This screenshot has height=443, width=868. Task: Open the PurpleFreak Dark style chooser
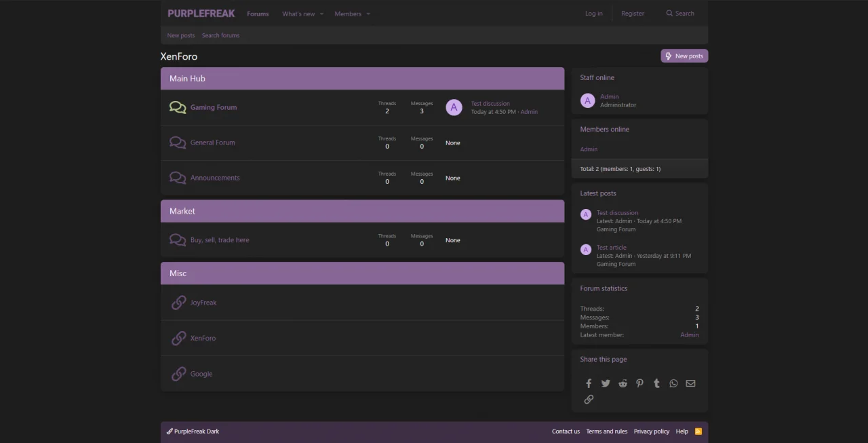tap(193, 431)
